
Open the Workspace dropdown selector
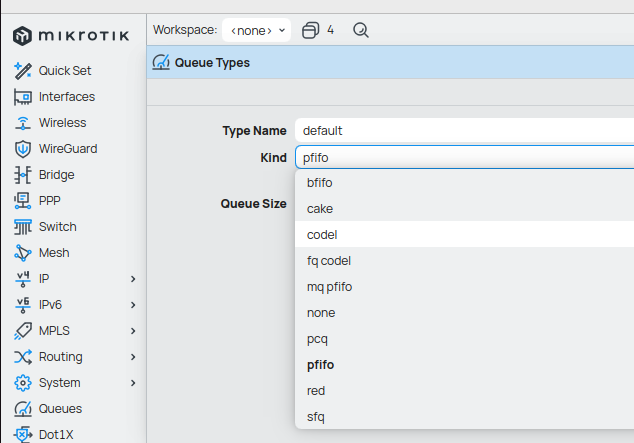[x=256, y=30]
